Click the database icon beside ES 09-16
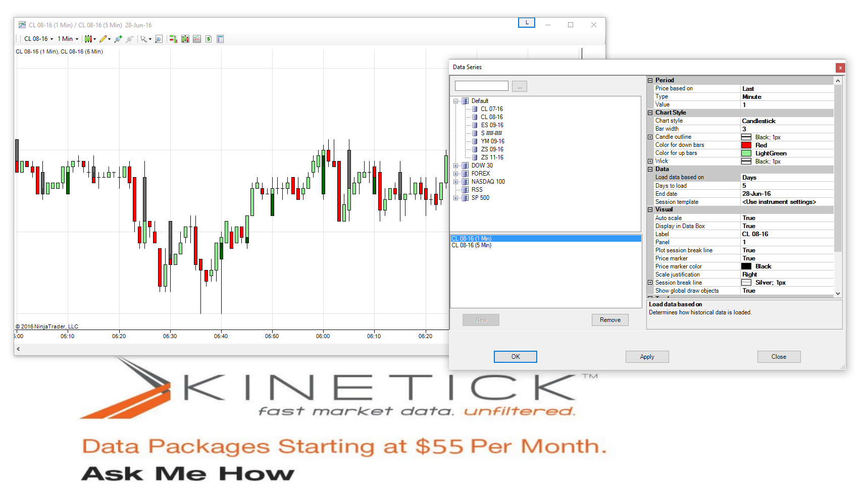The width and height of the screenshot is (868, 493). point(475,125)
